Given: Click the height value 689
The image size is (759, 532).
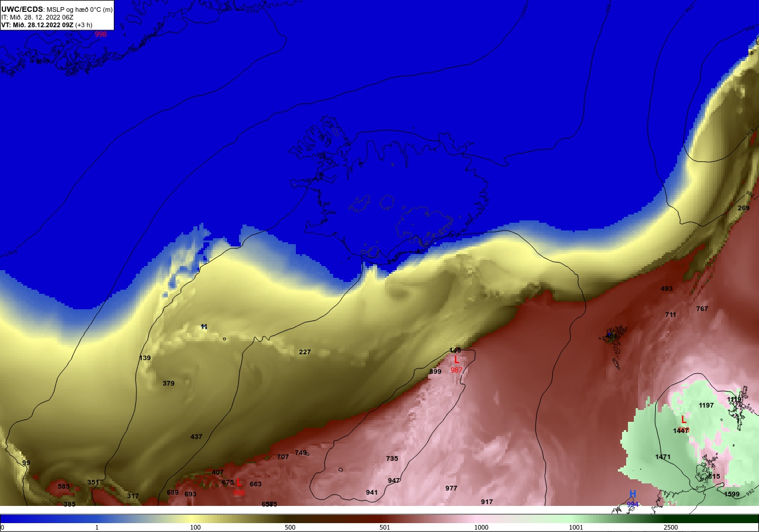Looking at the screenshot, I should [x=173, y=492].
